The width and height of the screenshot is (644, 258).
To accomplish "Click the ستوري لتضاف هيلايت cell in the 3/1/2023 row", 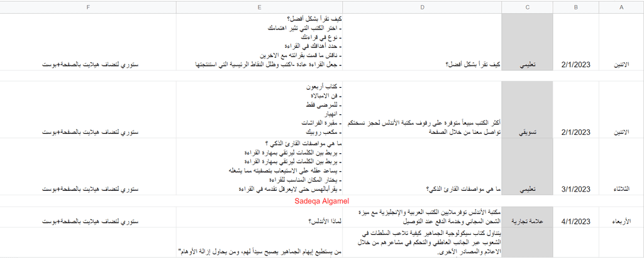I will pyautogui.click(x=88, y=166).
